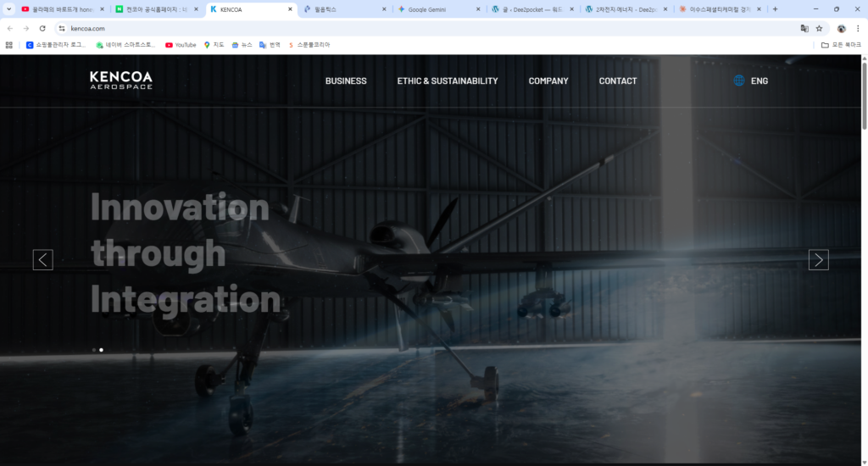Screen dimensions: 868x466
Task: Open the ENG language selector
Action: click(x=759, y=80)
